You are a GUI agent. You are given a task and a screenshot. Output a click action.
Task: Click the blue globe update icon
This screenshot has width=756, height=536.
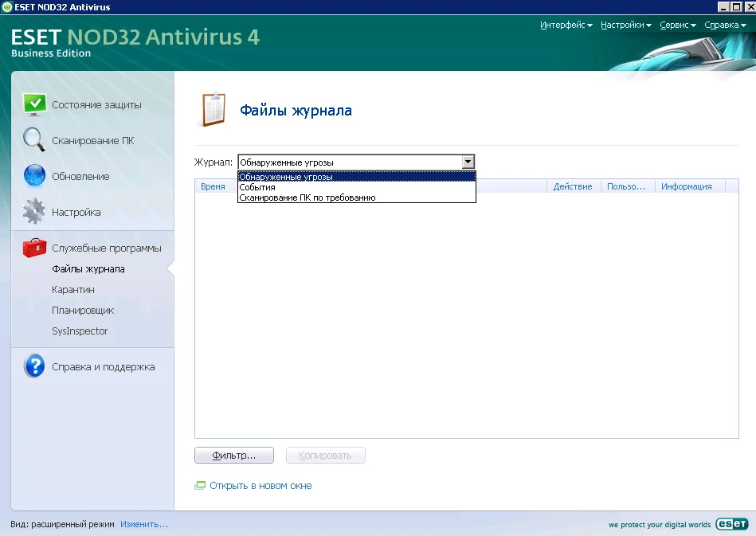[x=34, y=175]
